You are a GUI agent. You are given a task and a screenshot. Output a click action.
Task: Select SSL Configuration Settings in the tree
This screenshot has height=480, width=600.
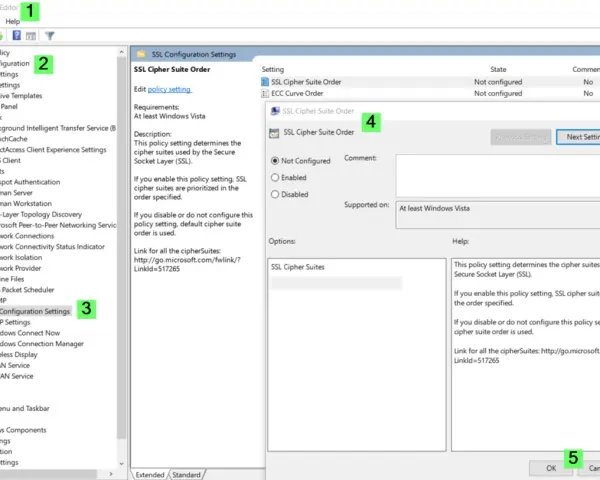click(x=35, y=311)
